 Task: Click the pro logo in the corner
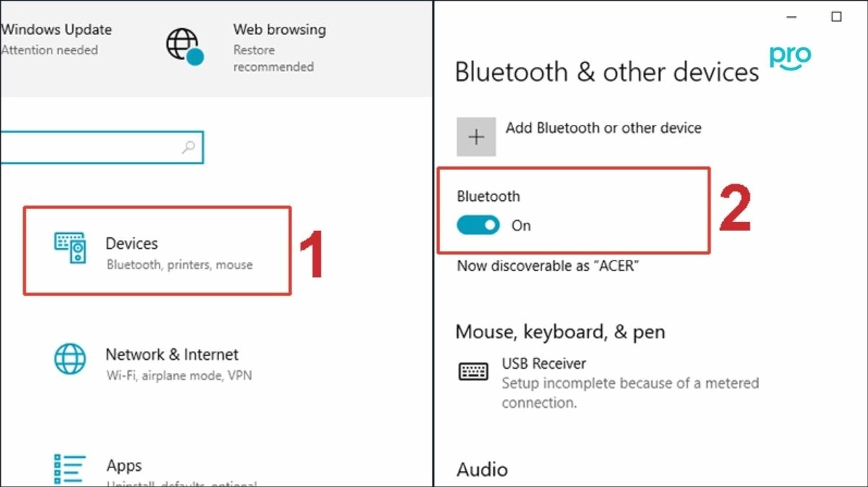pyautogui.click(x=789, y=58)
